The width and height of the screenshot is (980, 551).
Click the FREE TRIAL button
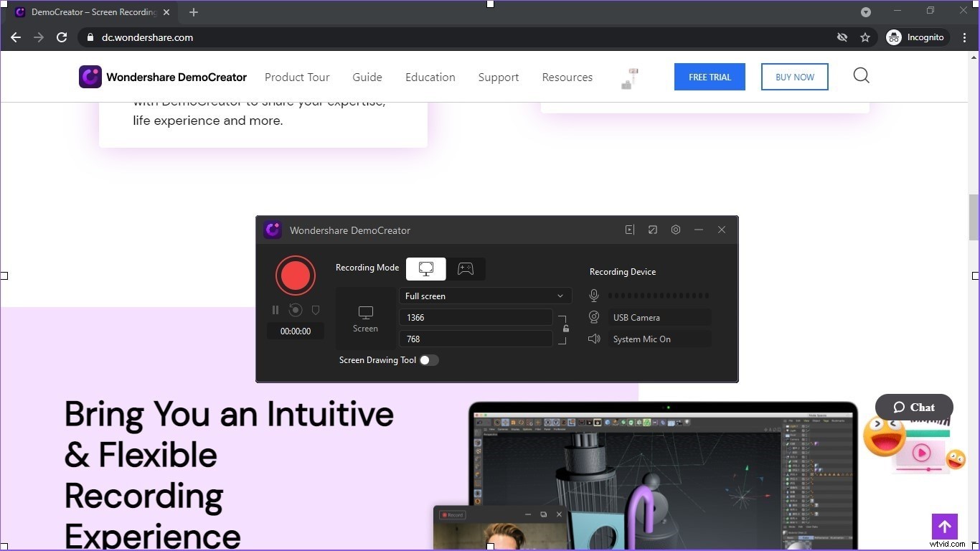709,77
